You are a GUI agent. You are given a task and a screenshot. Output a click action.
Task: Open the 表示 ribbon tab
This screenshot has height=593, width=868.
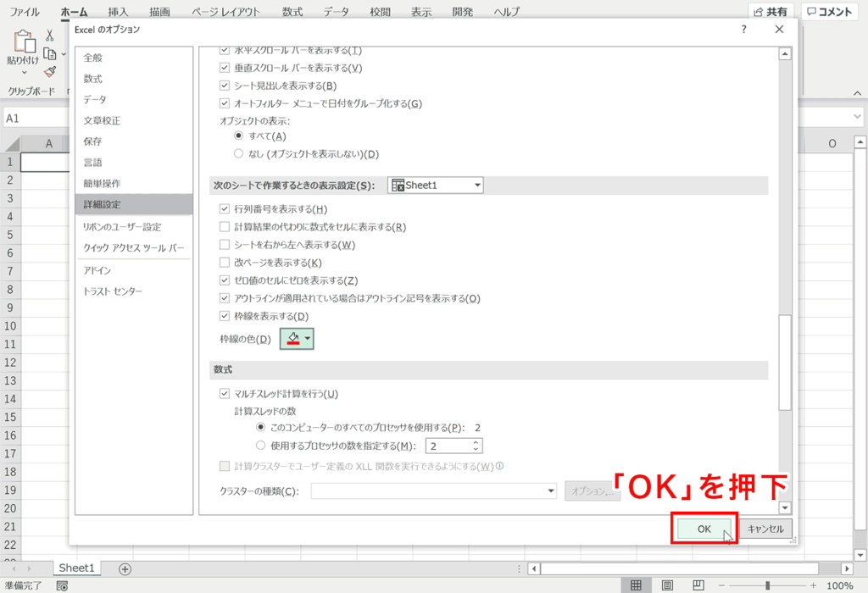[420, 12]
